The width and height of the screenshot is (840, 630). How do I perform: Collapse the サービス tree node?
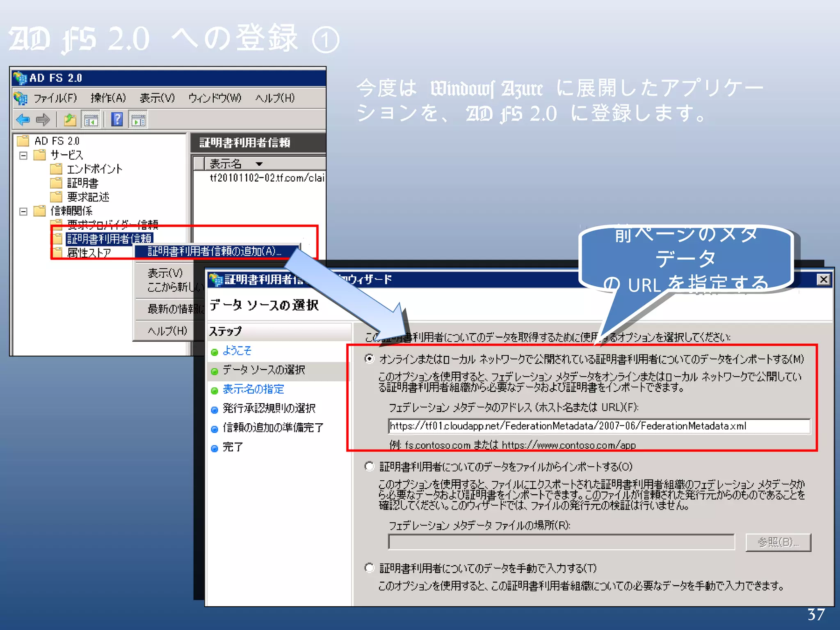[x=23, y=155]
